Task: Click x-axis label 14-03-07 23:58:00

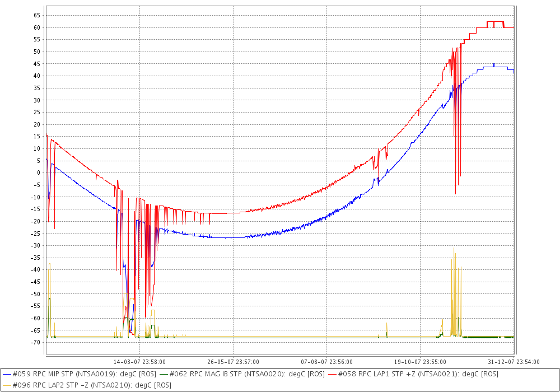Action: click(x=139, y=362)
